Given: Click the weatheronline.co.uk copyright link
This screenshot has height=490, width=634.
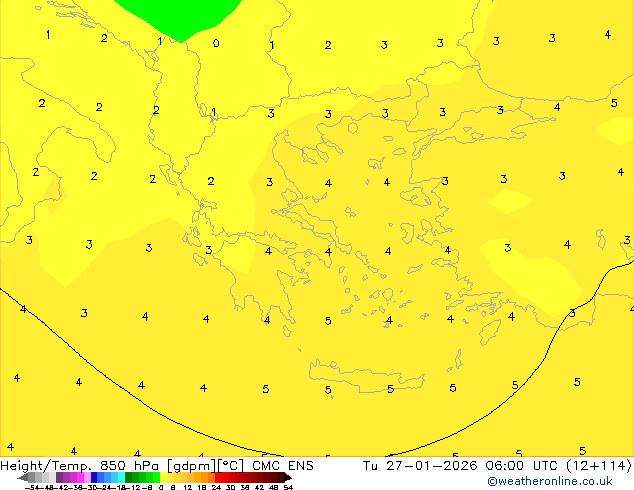Looking at the screenshot, I should [x=549, y=481].
